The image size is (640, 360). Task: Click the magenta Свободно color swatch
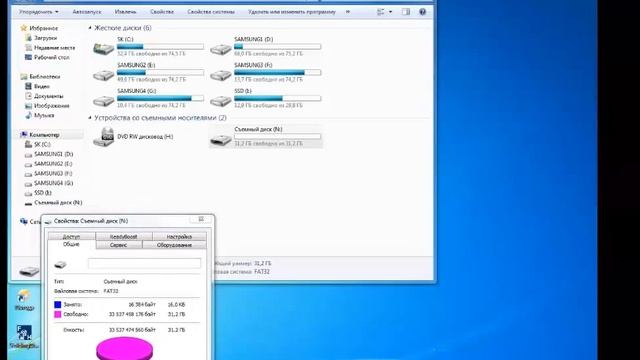click(58, 314)
